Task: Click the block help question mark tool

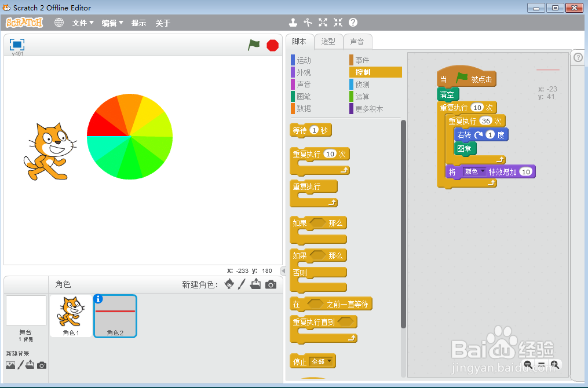Action: tap(353, 23)
